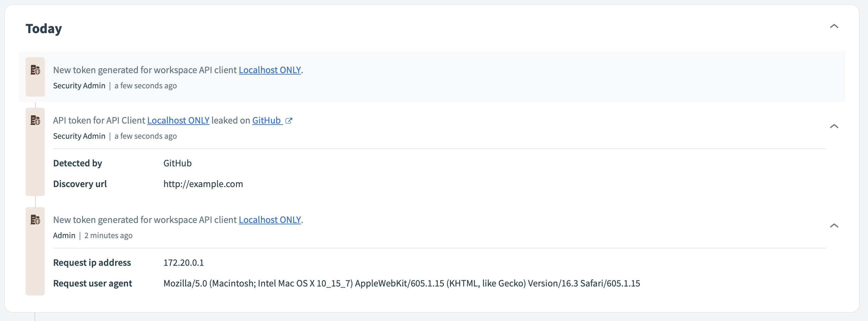868x321 pixels.
Task: Collapse the Today section chevron
Action: 834,27
